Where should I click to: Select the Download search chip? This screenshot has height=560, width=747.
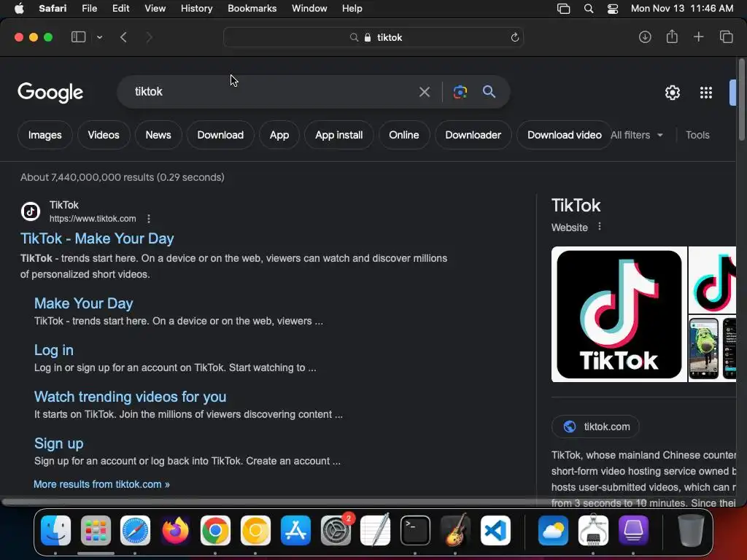point(220,135)
